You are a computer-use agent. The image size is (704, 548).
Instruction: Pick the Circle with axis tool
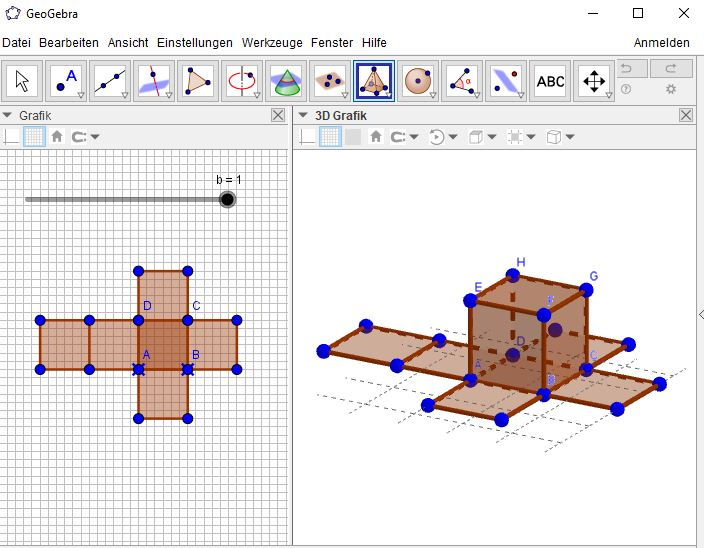click(x=242, y=81)
